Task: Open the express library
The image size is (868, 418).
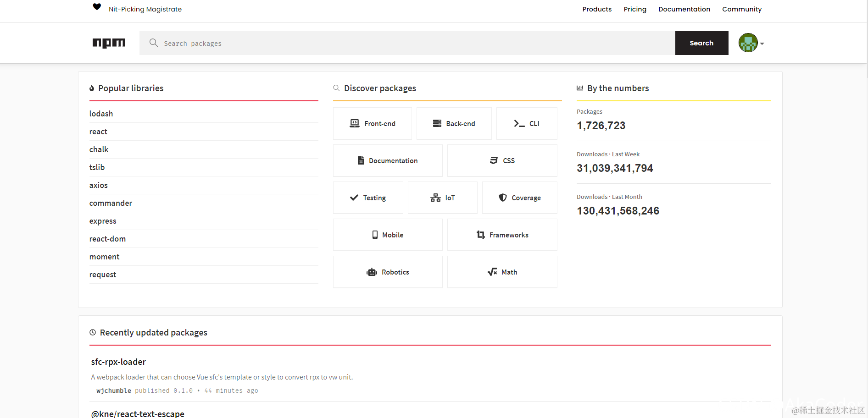Action: click(x=103, y=221)
